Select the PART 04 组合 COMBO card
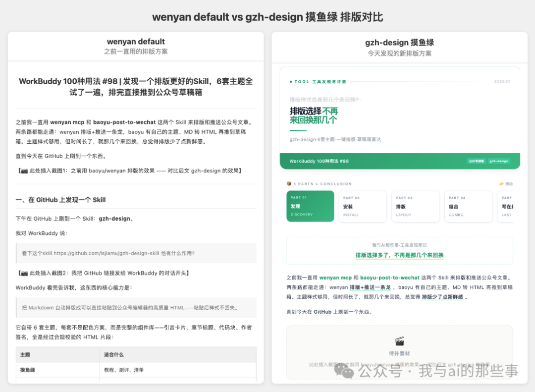Viewport: 535px width, 392px height. (468, 206)
